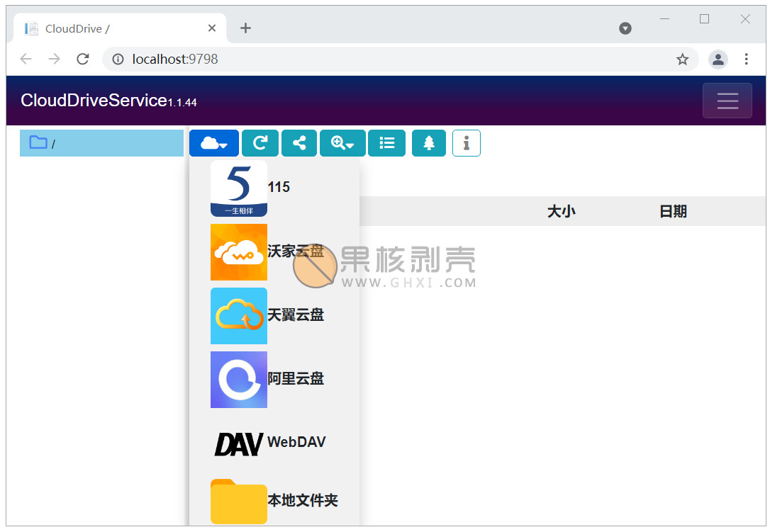This screenshot has width=770, height=532.
Task: Click the refresh toolbar button
Action: pyautogui.click(x=260, y=143)
